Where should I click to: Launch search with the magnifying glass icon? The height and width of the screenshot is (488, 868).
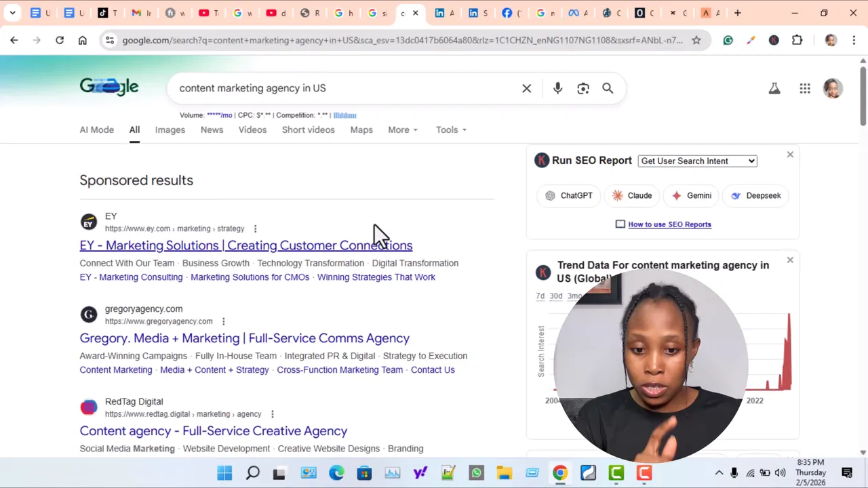tap(608, 88)
